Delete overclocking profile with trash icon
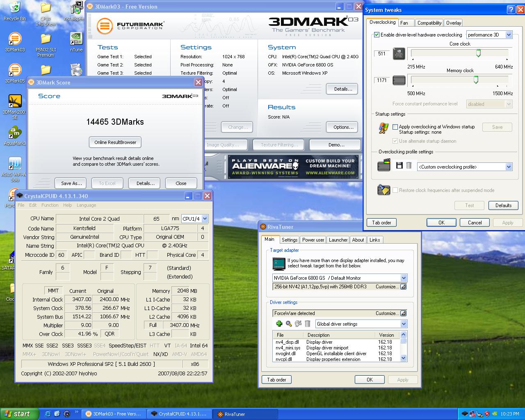This screenshot has width=525, height=420. tap(409, 166)
